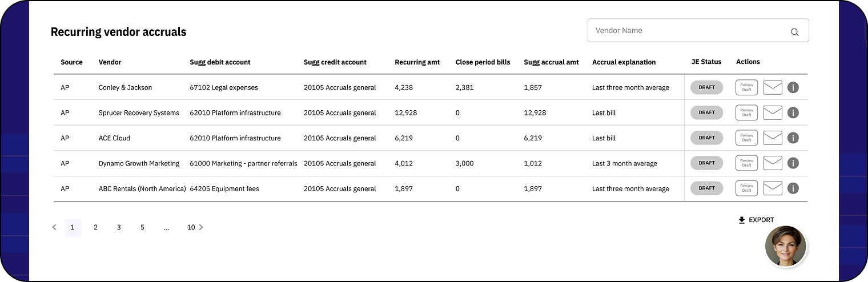This screenshot has height=282, width=868.
Task: Sort by Sugg accrual amt column header
Action: tap(551, 62)
